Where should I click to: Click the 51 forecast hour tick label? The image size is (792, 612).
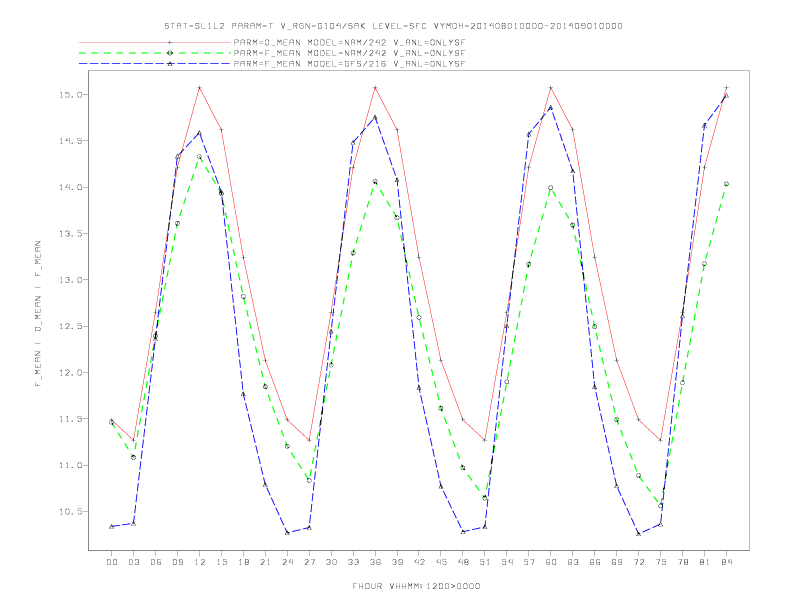pyautogui.click(x=485, y=562)
